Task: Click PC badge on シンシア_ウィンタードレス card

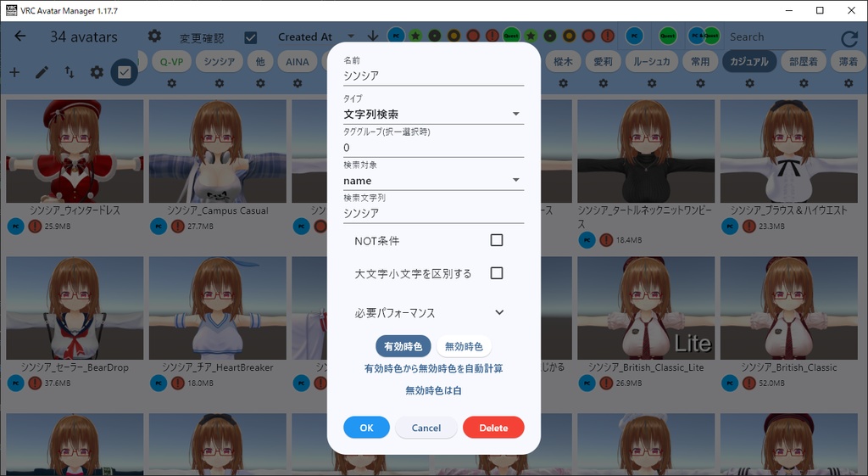Action: [x=15, y=226]
